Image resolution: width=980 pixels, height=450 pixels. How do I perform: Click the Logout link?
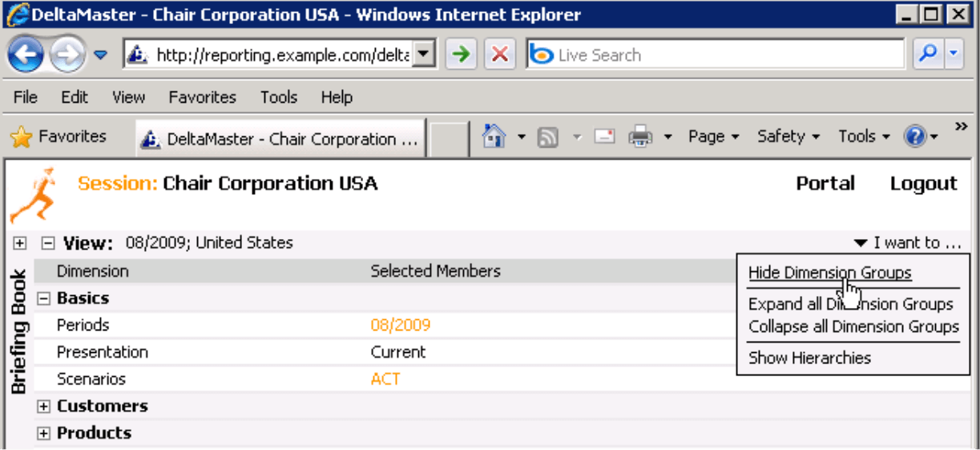click(924, 184)
